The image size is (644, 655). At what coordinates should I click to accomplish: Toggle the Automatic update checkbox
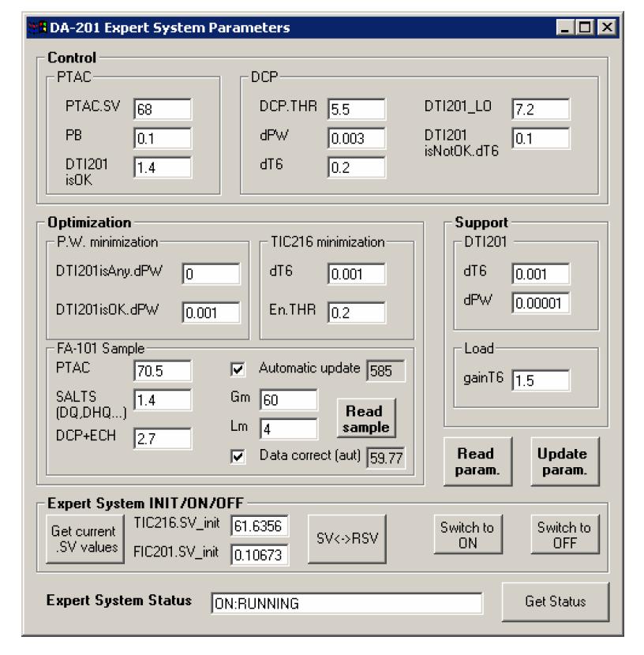[x=238, y=369]
